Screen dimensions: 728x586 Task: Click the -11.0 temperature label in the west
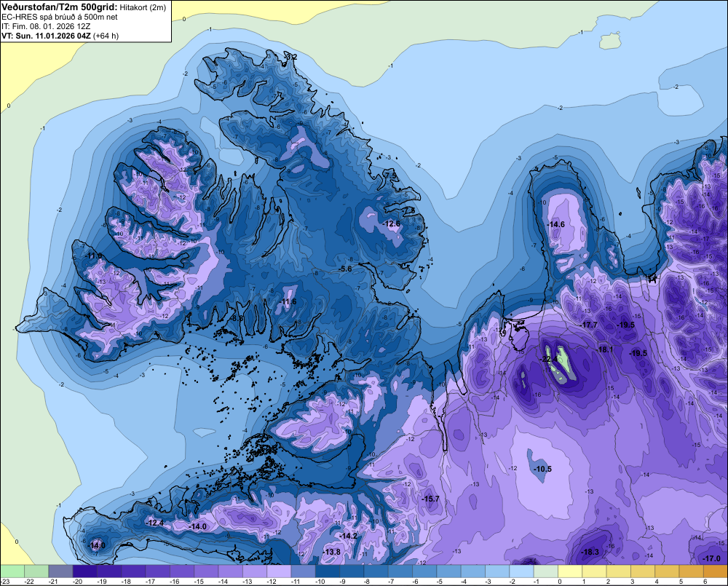coord(93,256)
